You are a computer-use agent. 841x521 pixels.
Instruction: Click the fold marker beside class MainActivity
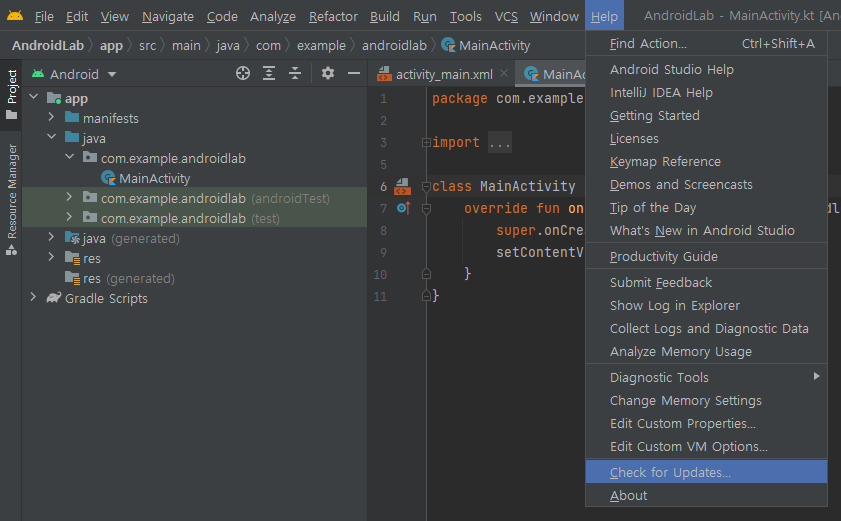pyautogui.click(x=426, y=187)
